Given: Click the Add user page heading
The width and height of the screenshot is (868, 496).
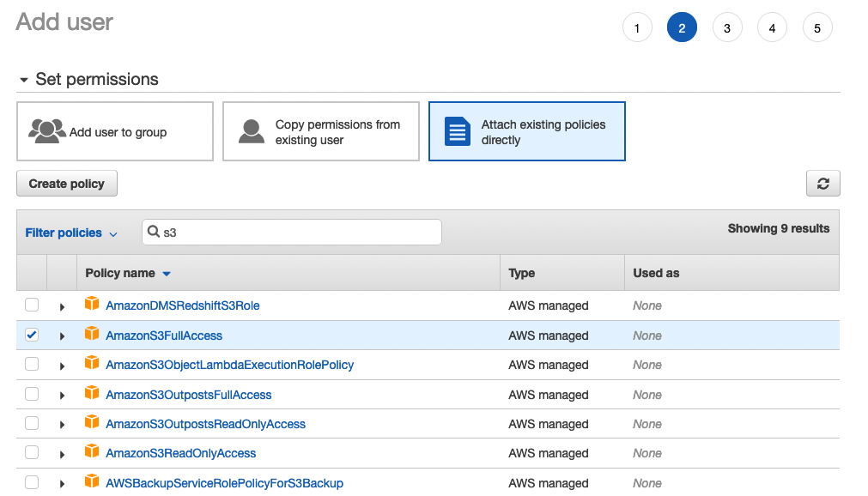Looking at the screenshot, I should click(x=64, y=22).
